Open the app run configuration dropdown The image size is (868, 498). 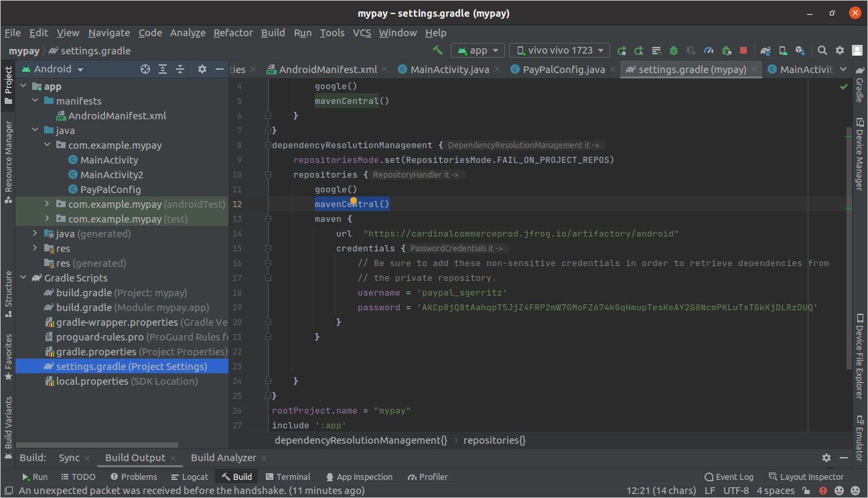pos(478,50)
